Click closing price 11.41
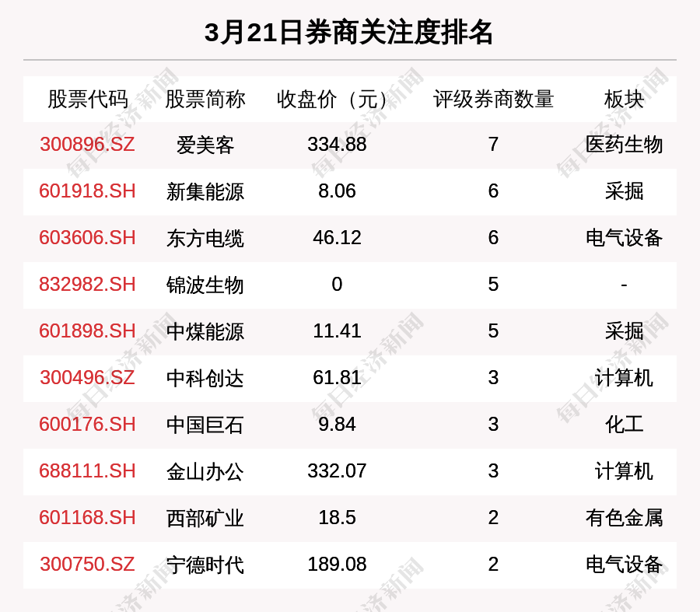This screenshot has height=612, width=700. click(337, 331)
